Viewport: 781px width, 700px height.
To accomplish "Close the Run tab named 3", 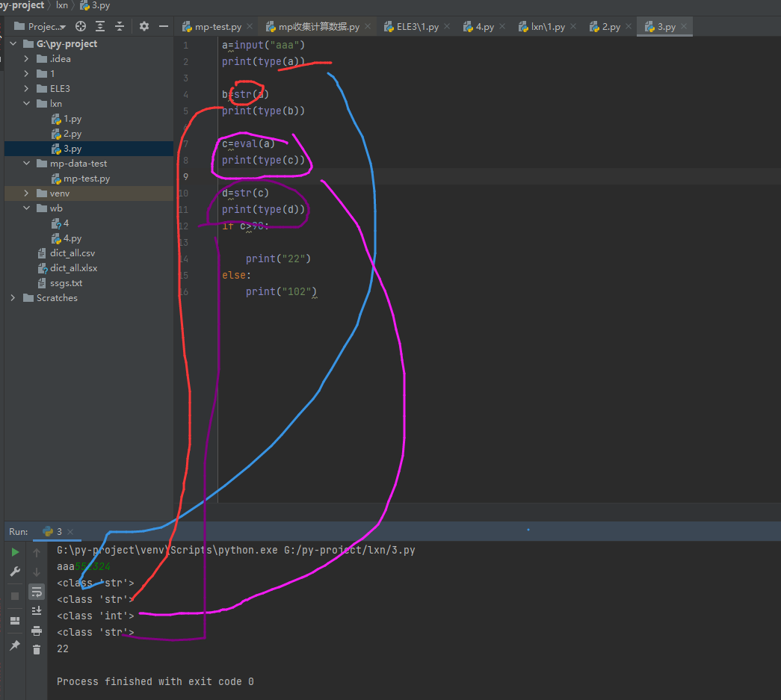I will [70, 532].
